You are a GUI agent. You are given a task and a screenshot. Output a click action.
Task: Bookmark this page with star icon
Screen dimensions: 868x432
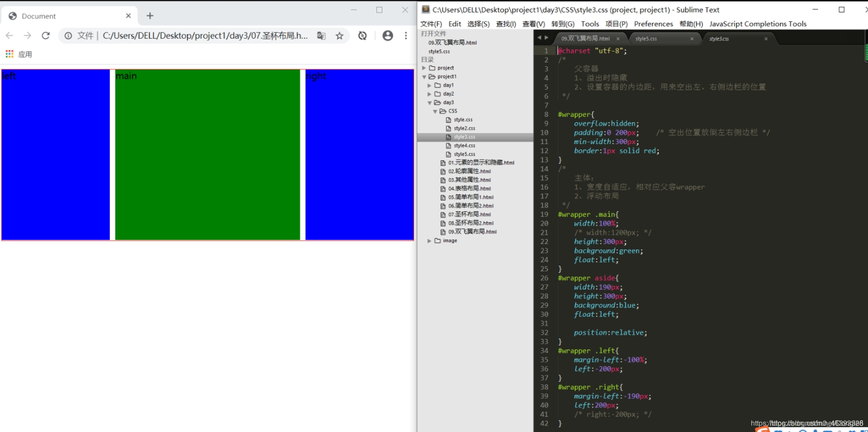[x=340, y=35]
